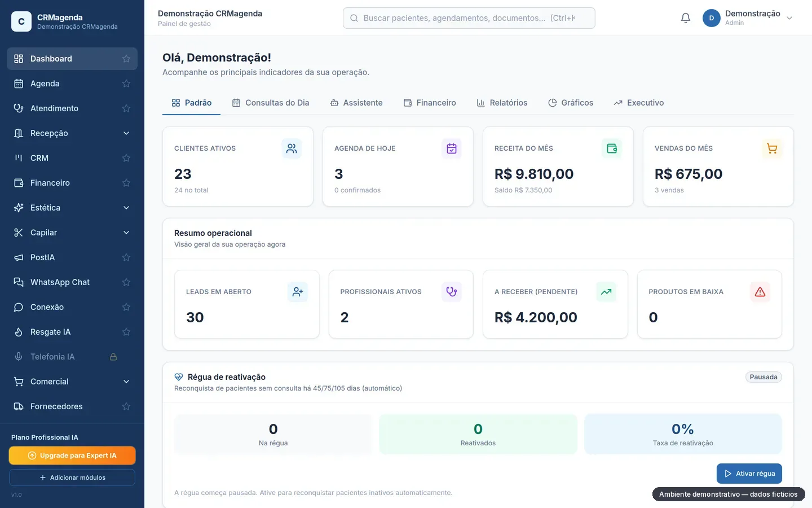Select the Financeiro dashboard tab

point(430,103)
